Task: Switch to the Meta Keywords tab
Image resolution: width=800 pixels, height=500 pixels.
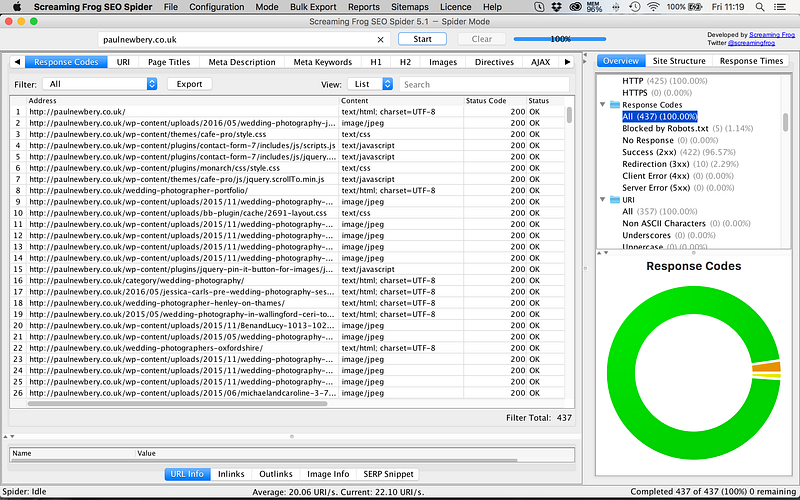Action: coord(322,62)
